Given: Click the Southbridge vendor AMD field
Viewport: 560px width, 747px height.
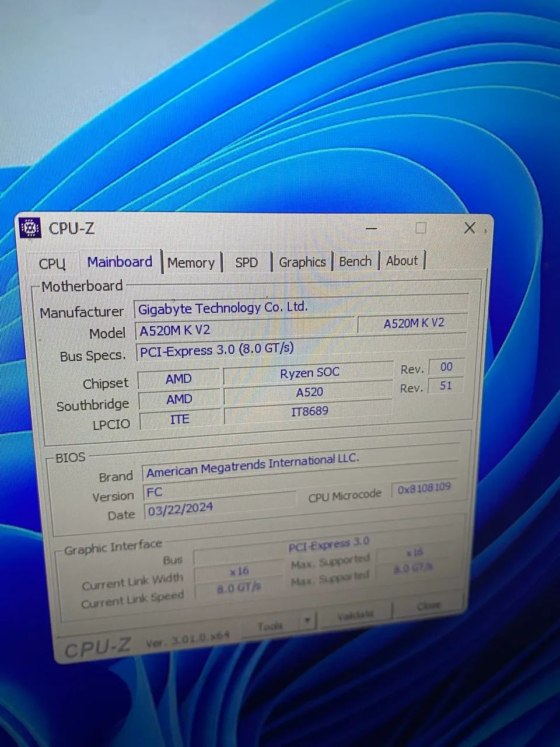Looking at the screenshot, I should click(179, 399).
